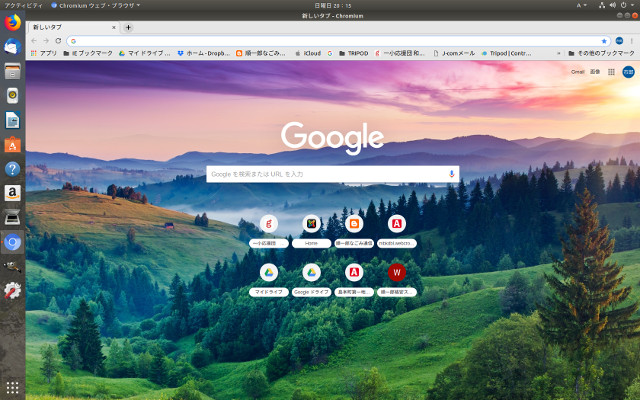Open the IE ブックマーク folder

coord(88,53)
